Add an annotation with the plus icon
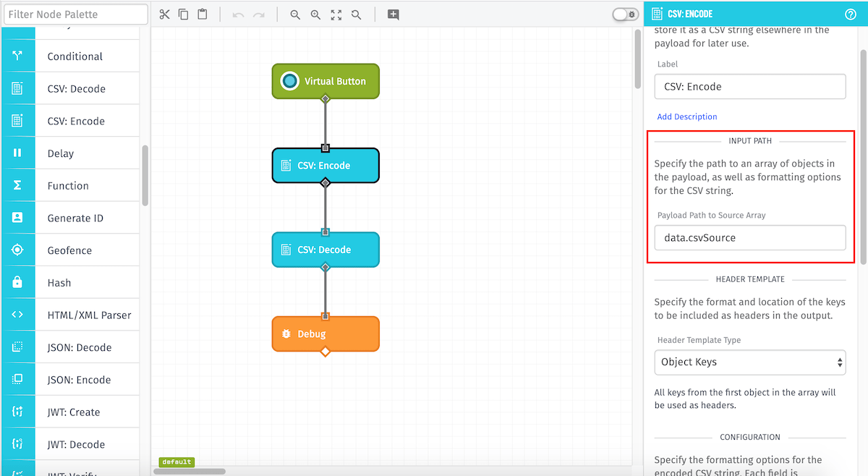The height and width of the screenshot is (476, 868). (393, 14)
